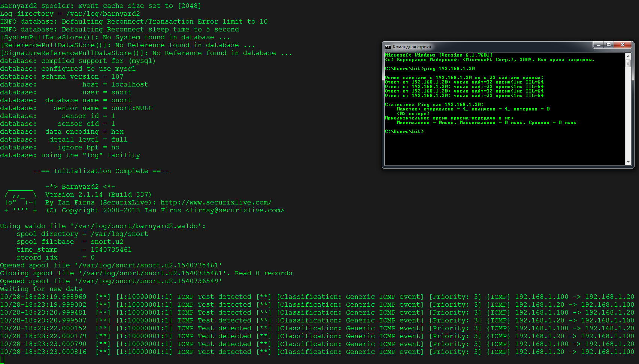Click the firnsy@securixlive.com email address
Screen dimensions: 639x364
click(x=235, y=210)
